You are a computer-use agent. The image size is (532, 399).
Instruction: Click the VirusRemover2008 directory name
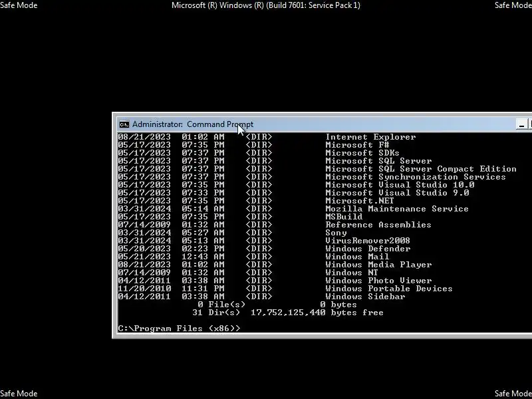point(368,241)
